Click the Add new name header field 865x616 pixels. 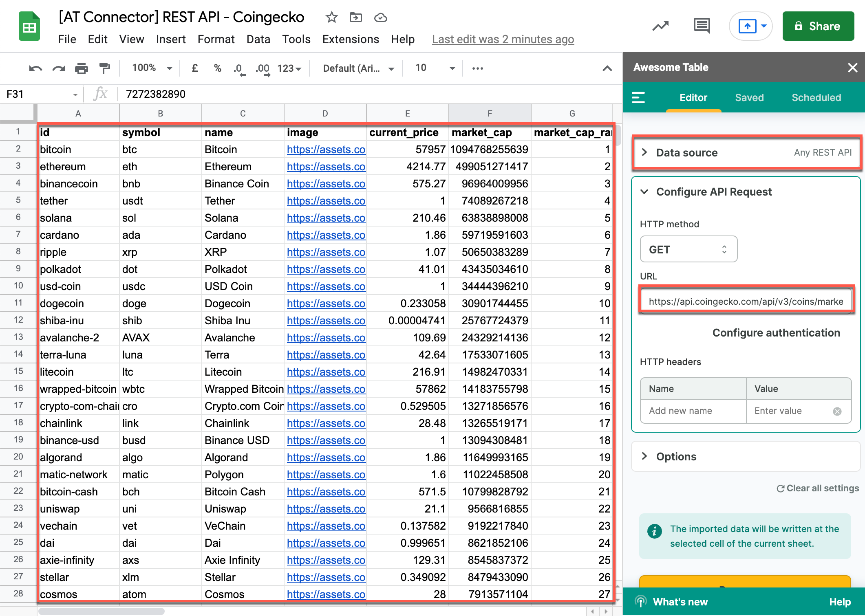point(693,411)
